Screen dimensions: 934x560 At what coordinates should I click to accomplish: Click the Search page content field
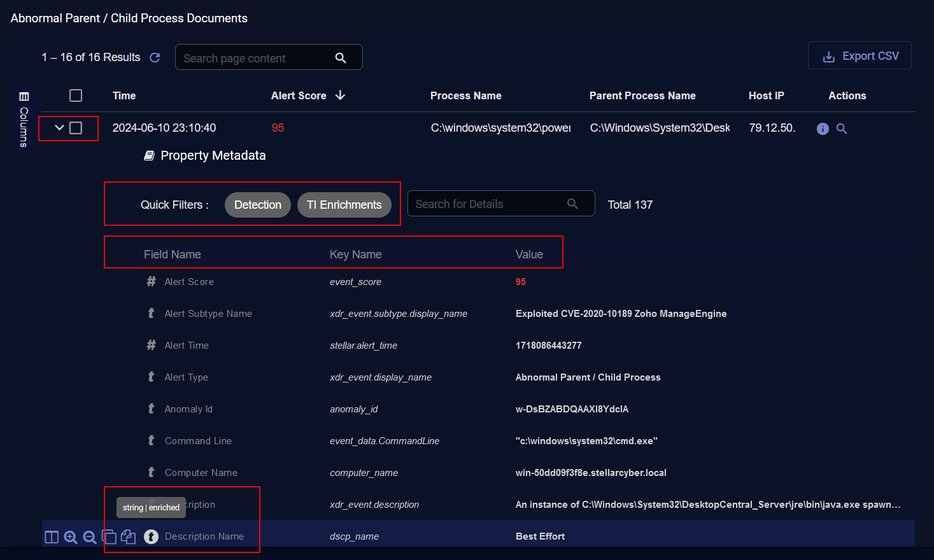tap(255, 58)
